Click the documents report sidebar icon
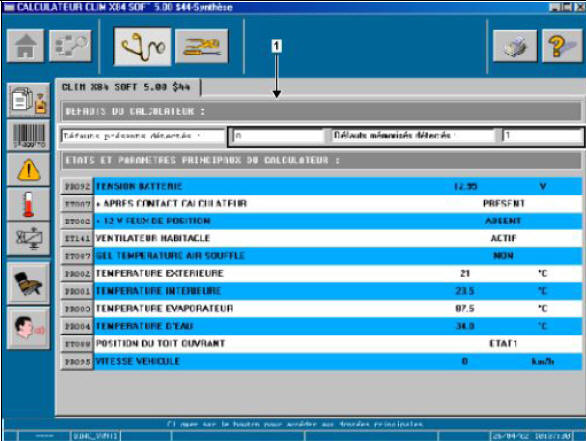 (x=28, y=100)
